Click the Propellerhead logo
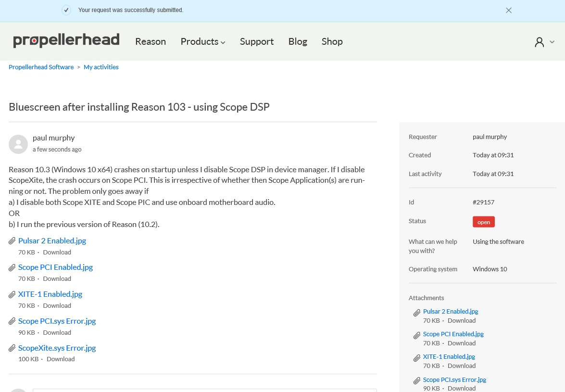This screenshot has width=565, height=392. [x=66, y=41]
